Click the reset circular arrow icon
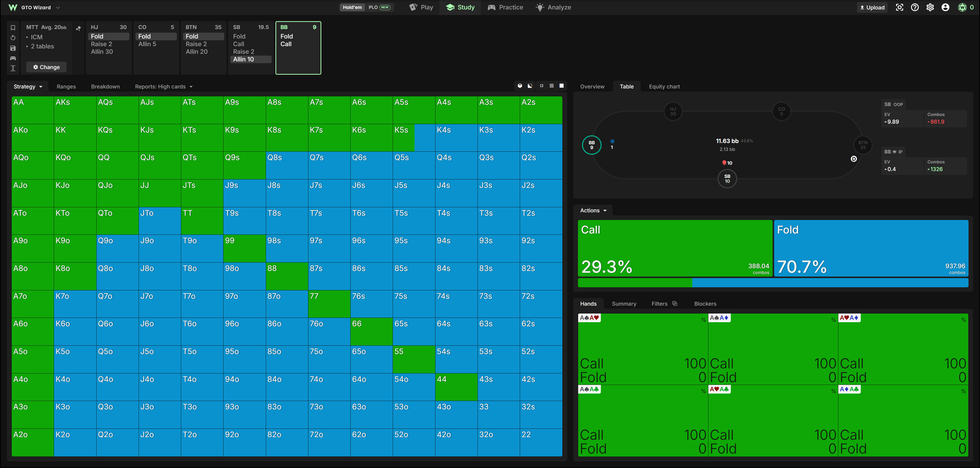Image resolution: width=980 pixels, height=468 pixels. click(x=13, y=38)
